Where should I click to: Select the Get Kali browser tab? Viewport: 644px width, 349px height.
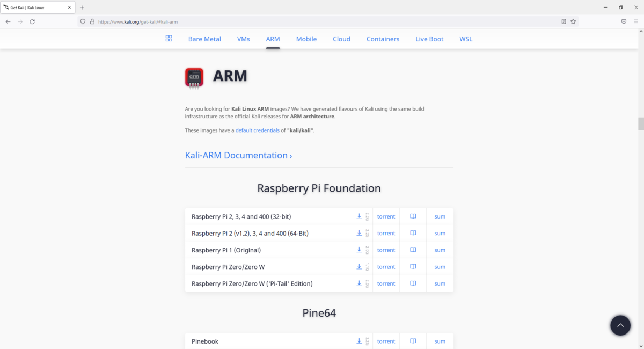coord(38,8)
